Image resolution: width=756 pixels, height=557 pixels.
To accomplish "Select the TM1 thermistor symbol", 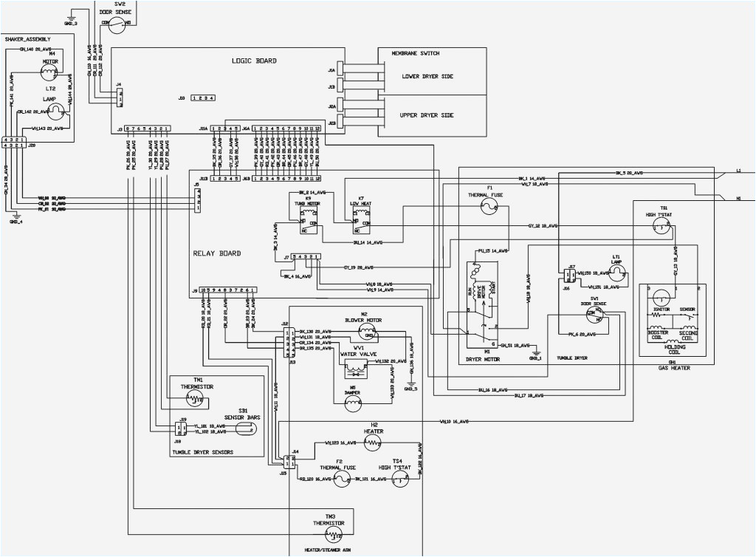I will [194, 400].
